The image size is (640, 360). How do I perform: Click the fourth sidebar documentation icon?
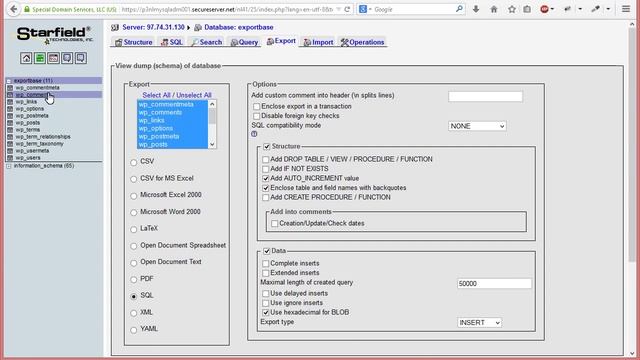click(x=67, y=58)
